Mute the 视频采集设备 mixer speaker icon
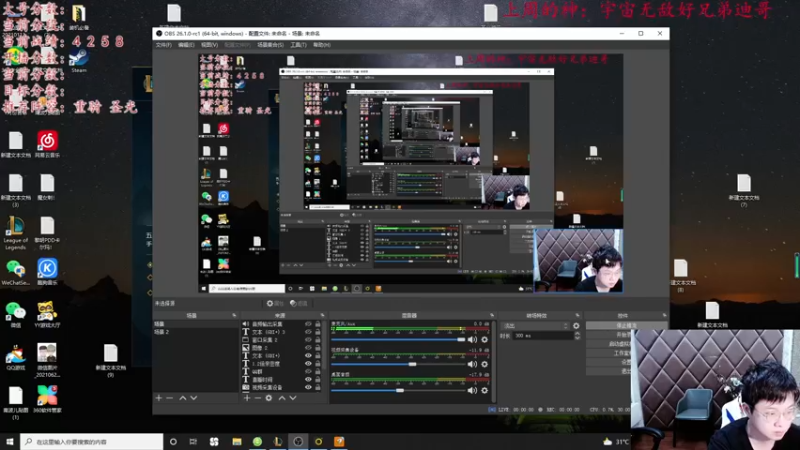The width and height of the screenshot is (800, 450). 472,364
